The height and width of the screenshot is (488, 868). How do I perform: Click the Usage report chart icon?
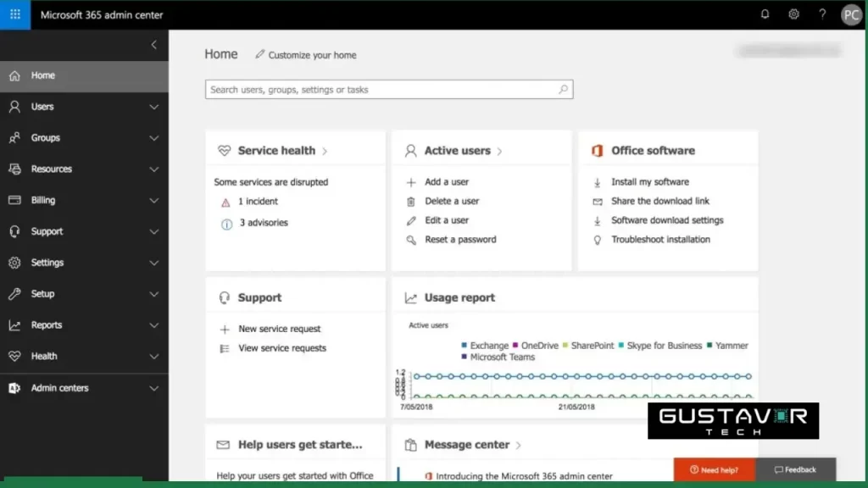click(410, 297)
